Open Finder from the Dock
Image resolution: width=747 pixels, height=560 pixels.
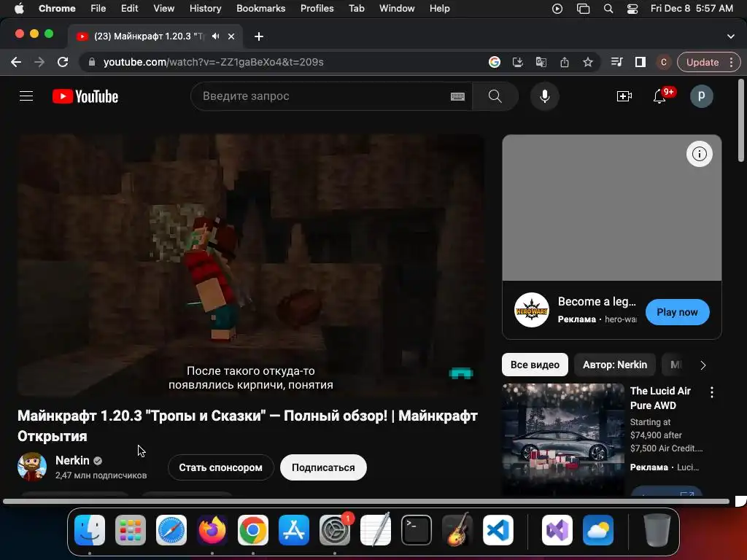coord(90,530)
